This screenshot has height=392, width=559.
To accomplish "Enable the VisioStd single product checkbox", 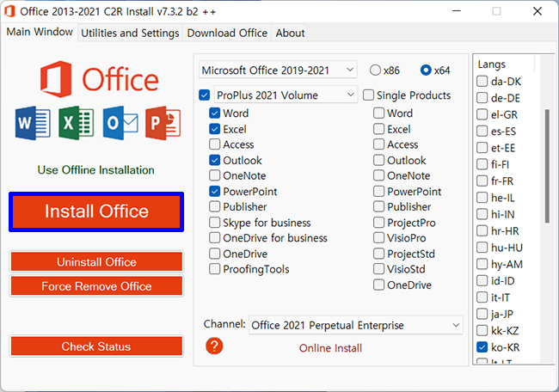I will (x=378, y=269).
